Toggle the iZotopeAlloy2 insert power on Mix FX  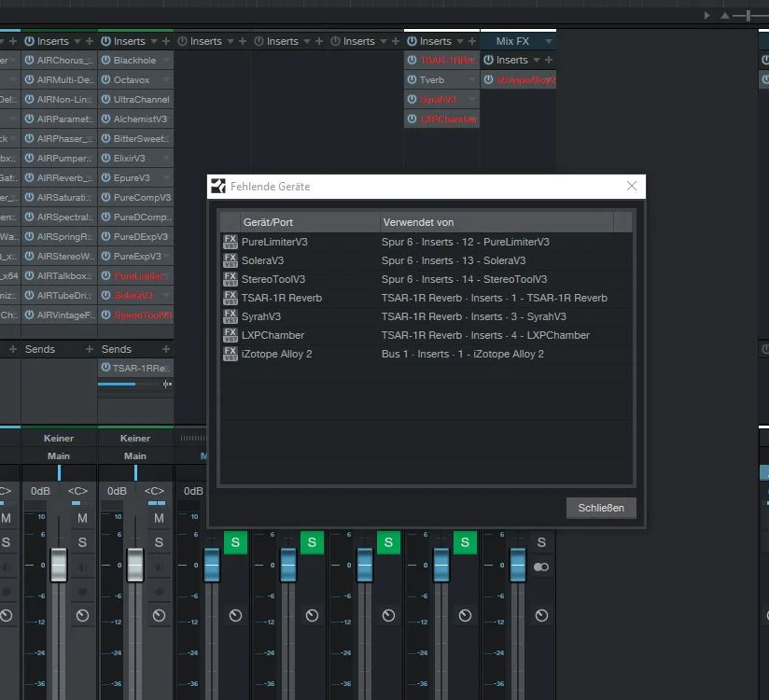488,79
